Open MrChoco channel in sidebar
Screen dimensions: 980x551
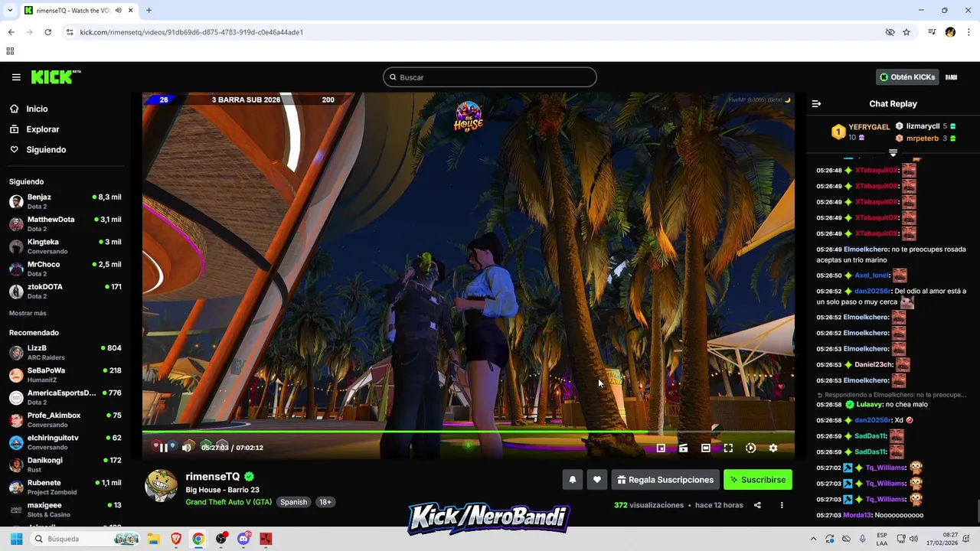(x=64, y=269)
